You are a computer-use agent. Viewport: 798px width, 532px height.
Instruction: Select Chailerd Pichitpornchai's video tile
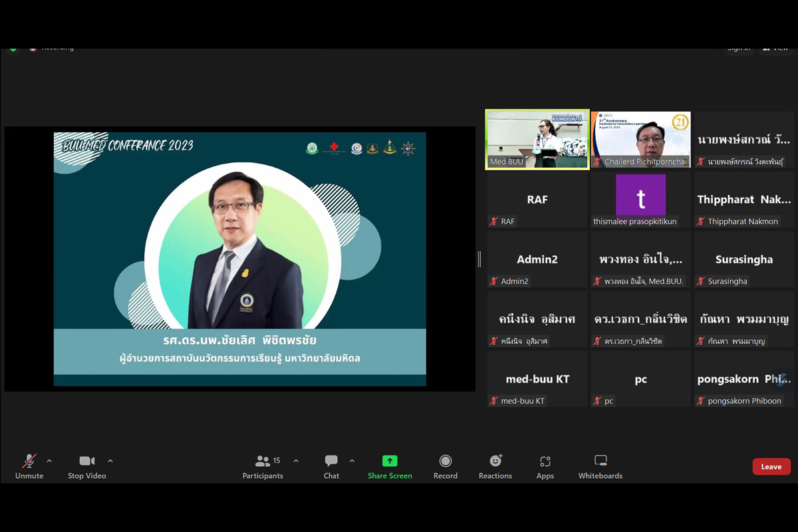pyautogui.click(x=640, y=140)
